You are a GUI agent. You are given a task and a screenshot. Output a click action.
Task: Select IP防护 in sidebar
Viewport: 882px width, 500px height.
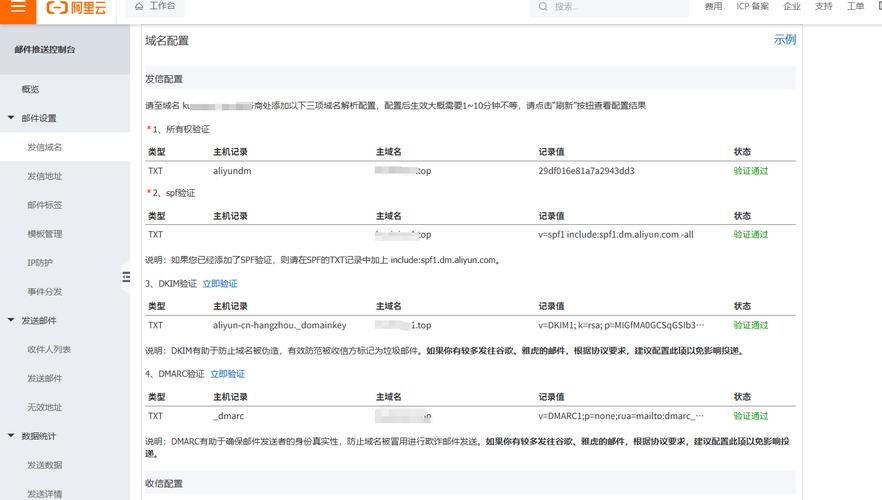(x=40, y=263)
